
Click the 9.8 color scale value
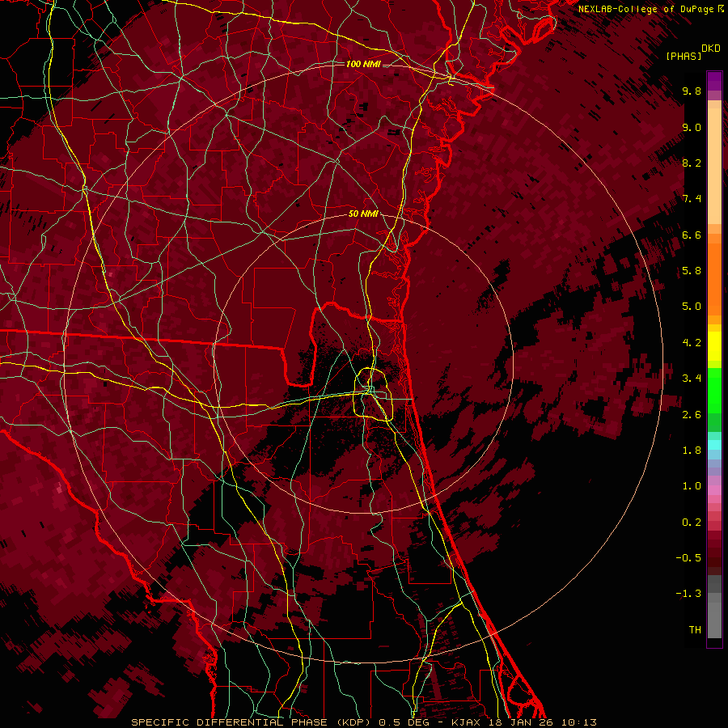tap(692, 91)
